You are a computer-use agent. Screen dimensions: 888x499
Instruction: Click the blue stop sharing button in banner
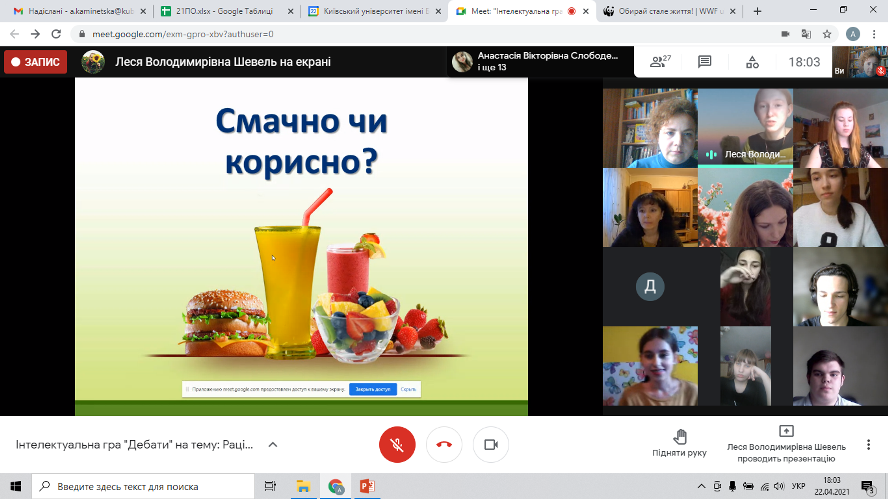tap(372, 389)
